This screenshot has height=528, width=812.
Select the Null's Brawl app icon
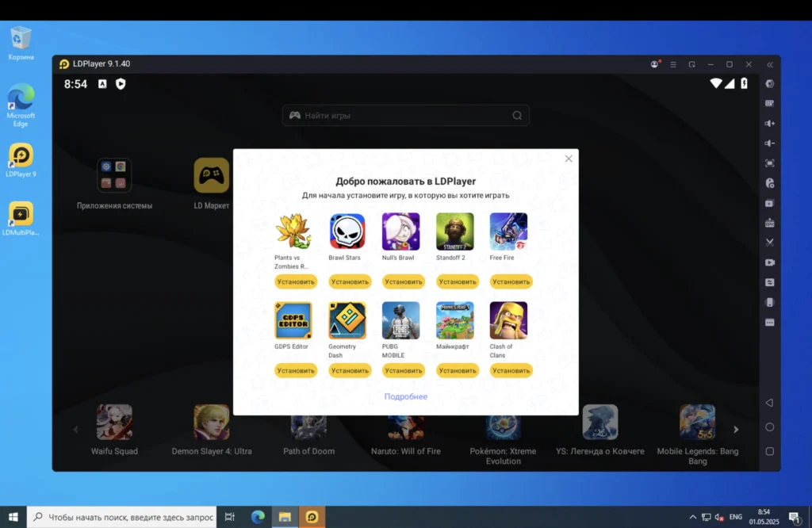[x=401, y=231]
